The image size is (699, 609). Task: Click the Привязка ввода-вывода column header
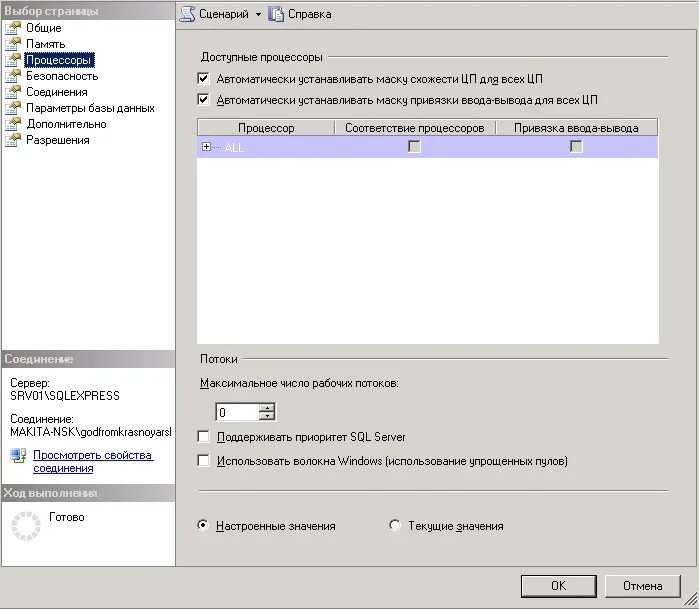click(x=576, y=128)
